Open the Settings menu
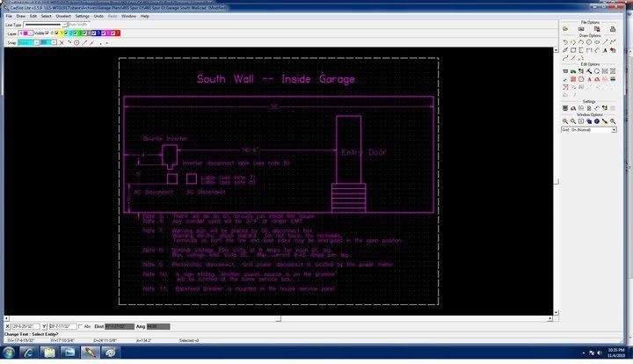The image size is (633, 364). [82, 16]
